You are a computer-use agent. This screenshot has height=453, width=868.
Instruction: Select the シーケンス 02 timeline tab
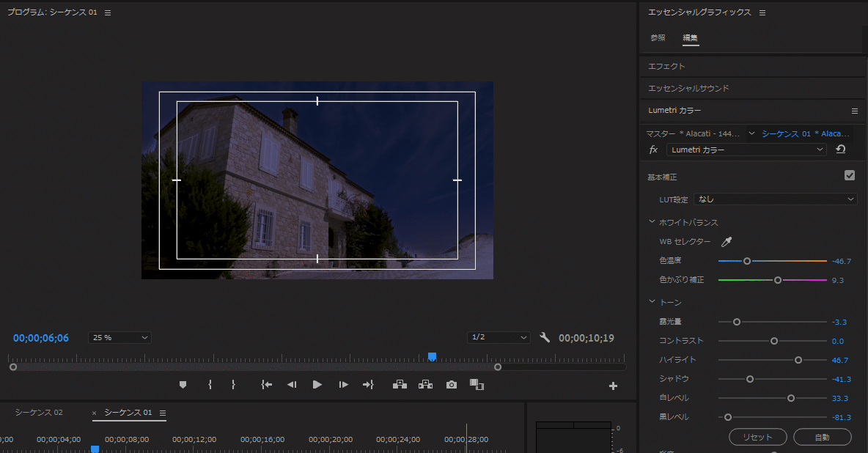click(x=39, y=413)
